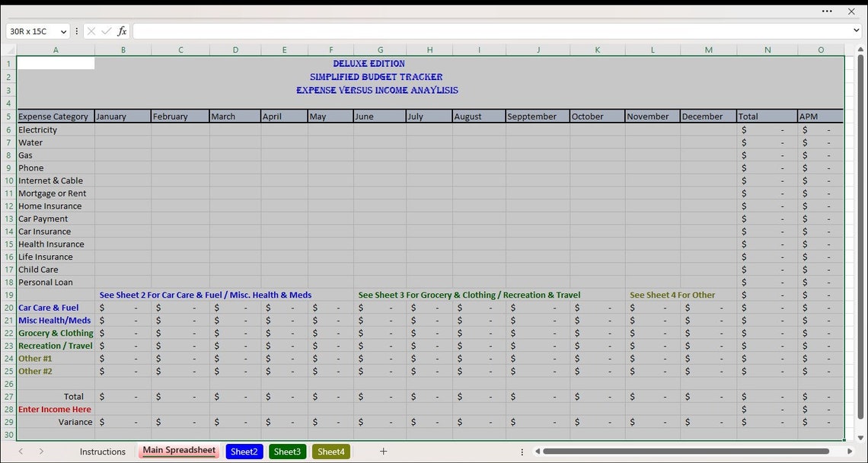Open the Name Box dropdown

click(x=63, y=31)
